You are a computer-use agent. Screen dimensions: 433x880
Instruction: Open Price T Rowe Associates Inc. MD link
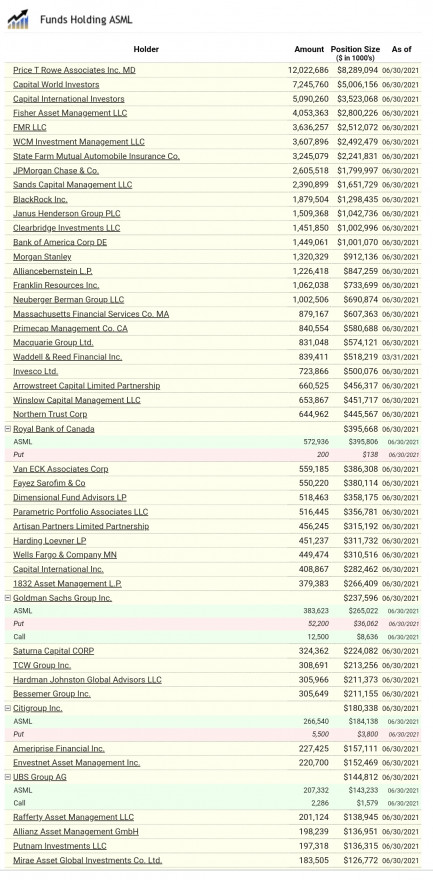tap(74, 70)
